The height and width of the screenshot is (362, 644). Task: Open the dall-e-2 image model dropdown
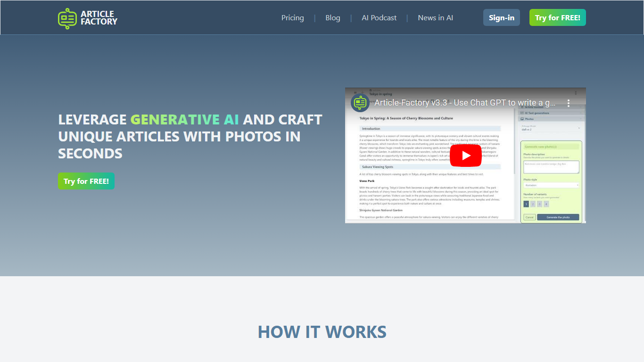pyautogui.click(x=551, y=128)
